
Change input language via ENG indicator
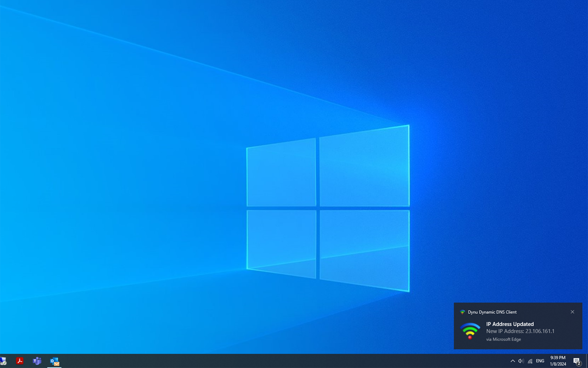[540, 361]
